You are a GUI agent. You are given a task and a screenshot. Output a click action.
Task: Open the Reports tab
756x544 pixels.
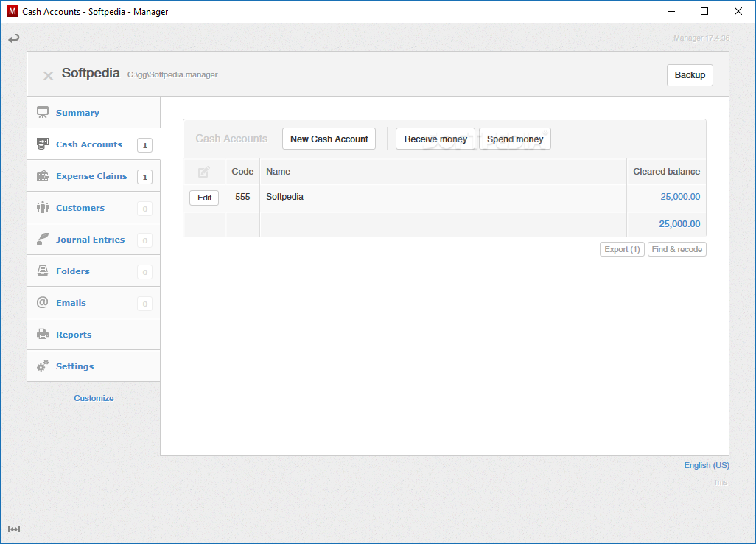[94, 334]
